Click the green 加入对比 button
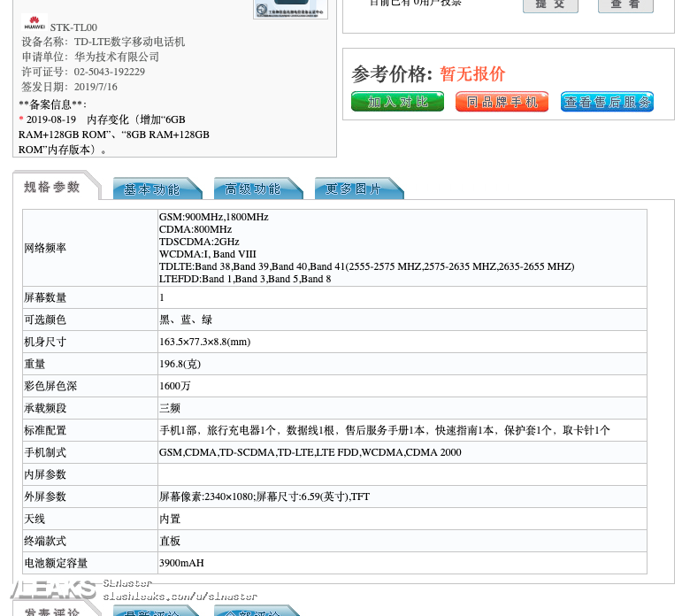Viewport: 682px width, 616px height. 397,102
